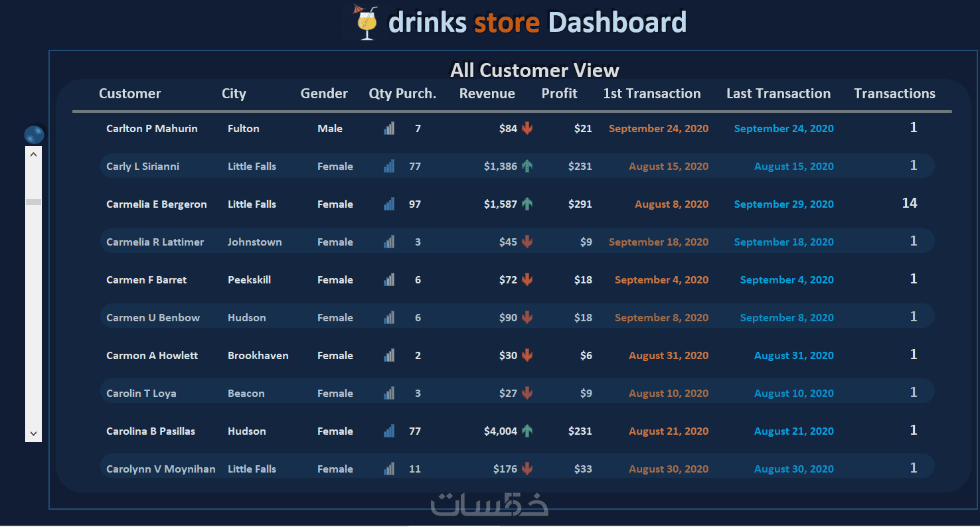Click the bar chart icon in Carmelia E Bergeron row
This screenshot has width=980, height=527.
[389, 204]
